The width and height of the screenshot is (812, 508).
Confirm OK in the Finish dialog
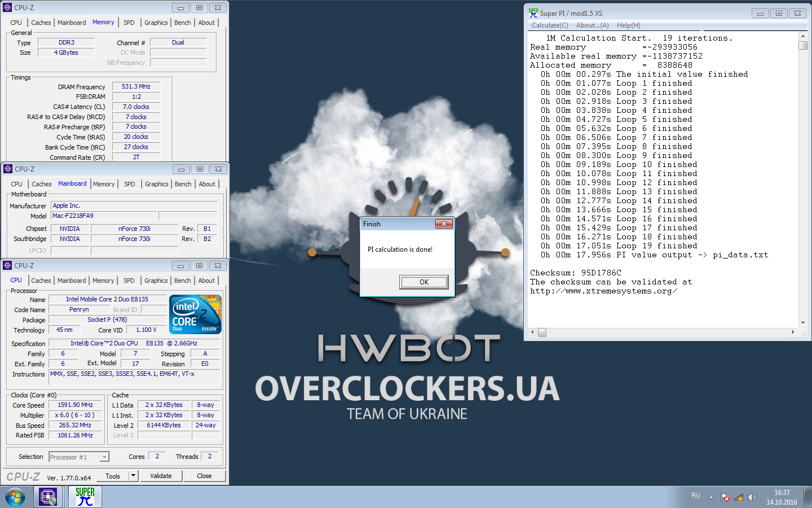(x=424, y=282)
